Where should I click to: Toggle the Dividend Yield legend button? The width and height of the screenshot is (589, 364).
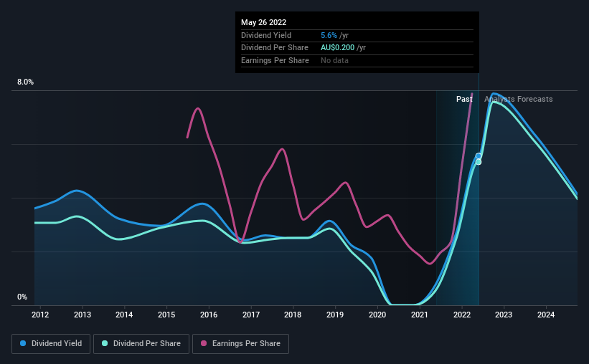[x=51, y=344]
